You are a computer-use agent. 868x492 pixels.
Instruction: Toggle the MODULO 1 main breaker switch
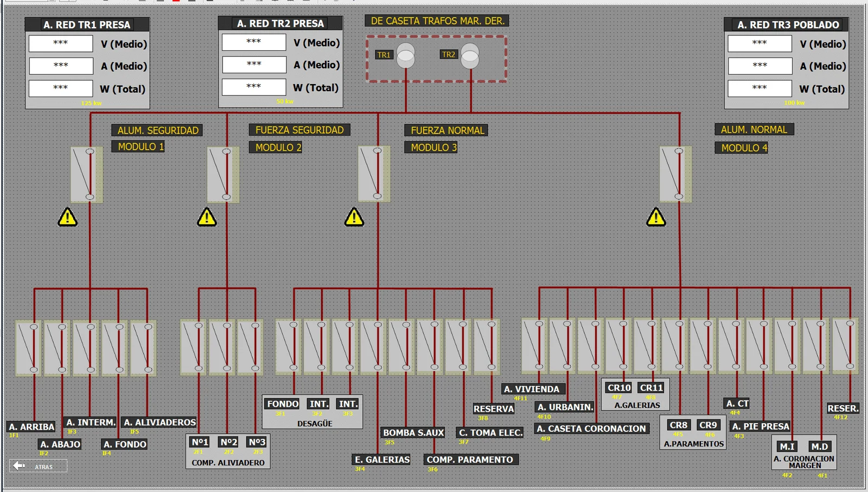[x=86, y=174]
